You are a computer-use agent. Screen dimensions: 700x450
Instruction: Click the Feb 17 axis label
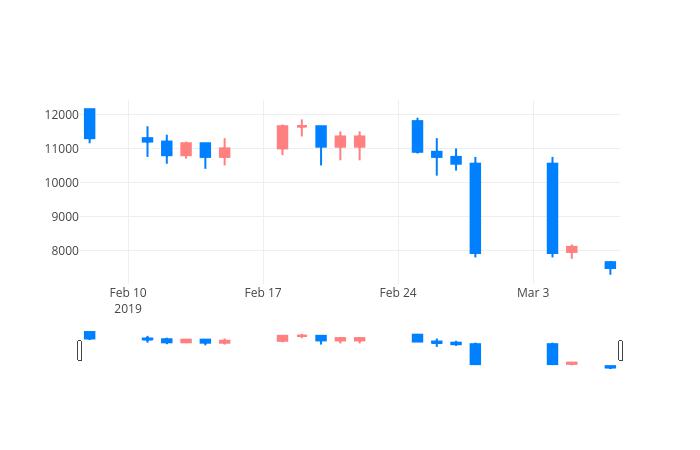[263, 293]
